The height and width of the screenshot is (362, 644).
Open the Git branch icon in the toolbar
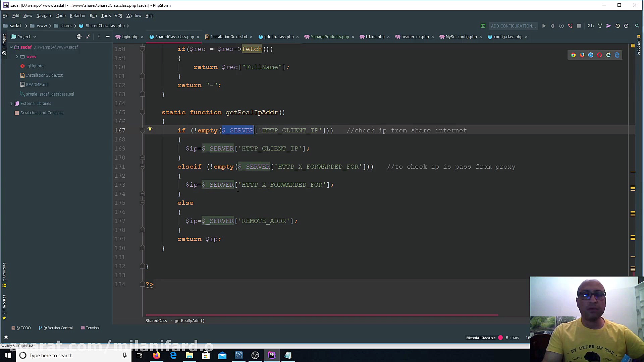pyautogui.click(x=600, y=26)
